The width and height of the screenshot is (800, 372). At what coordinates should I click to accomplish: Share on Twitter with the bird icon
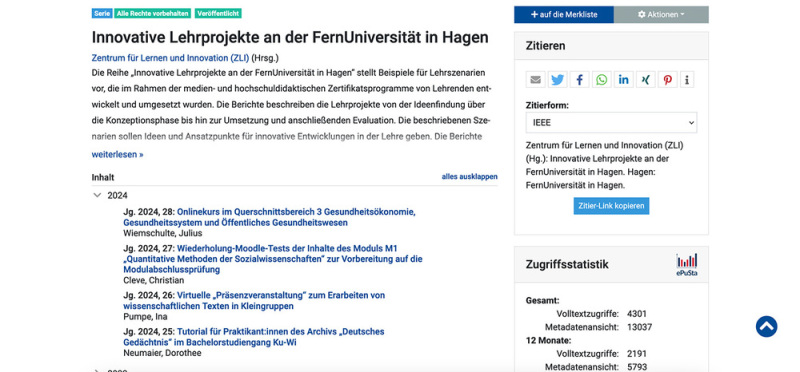(x=558, y=80)
